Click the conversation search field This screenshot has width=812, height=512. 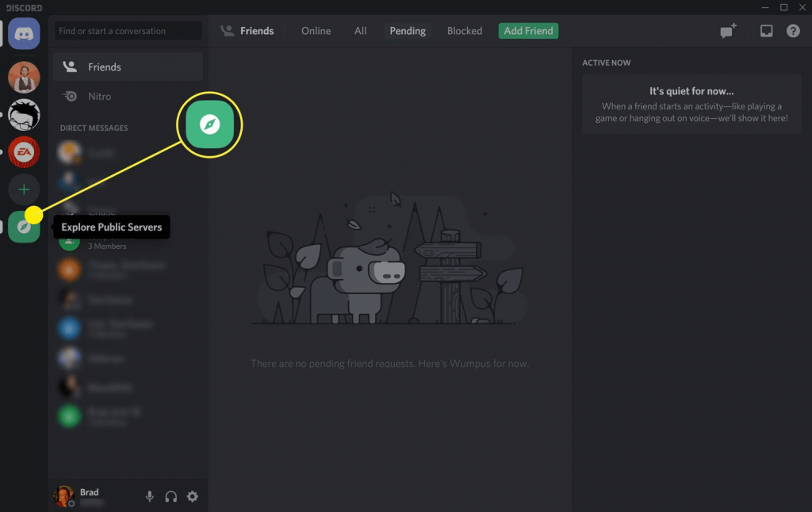[127, 31]
